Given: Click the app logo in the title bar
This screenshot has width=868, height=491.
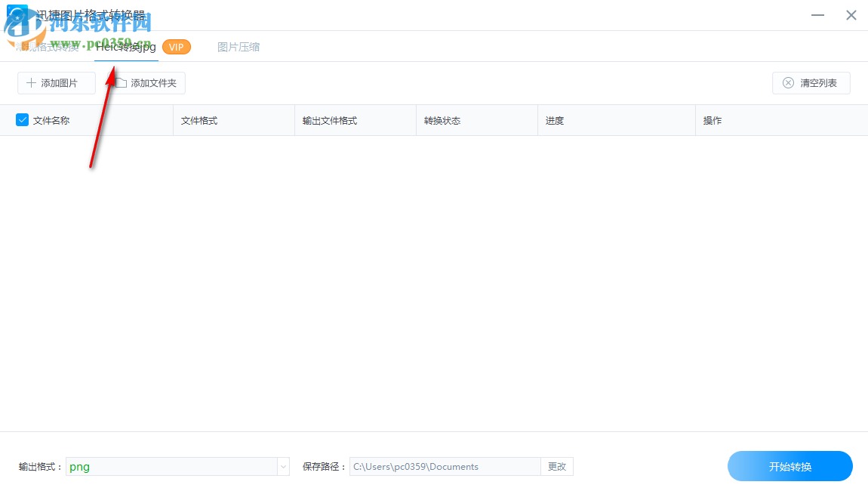Looking at the screenshot, I should [17, 14].
